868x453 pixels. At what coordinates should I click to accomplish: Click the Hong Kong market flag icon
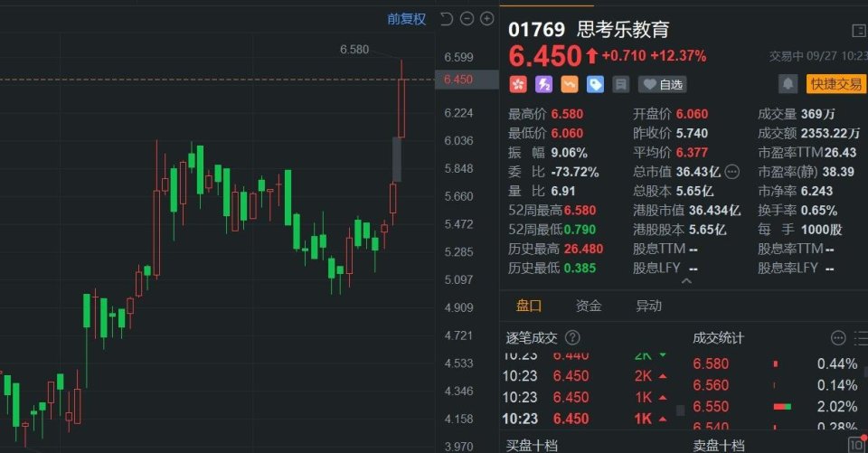pos(518,84)
